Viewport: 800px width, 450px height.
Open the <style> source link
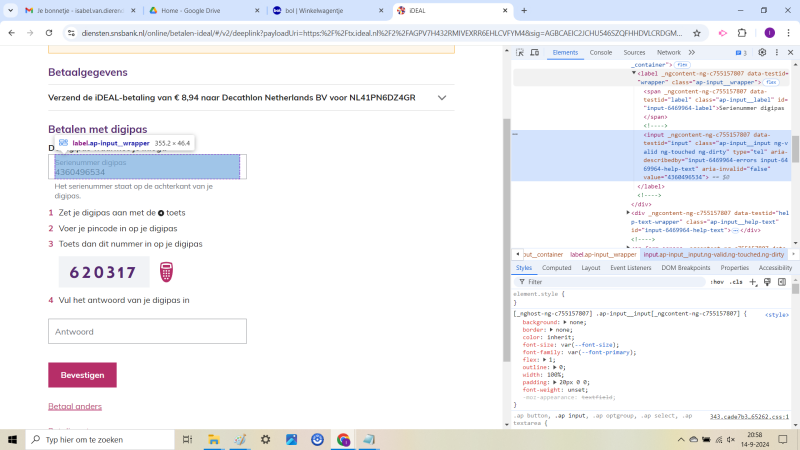coord(777,315)
